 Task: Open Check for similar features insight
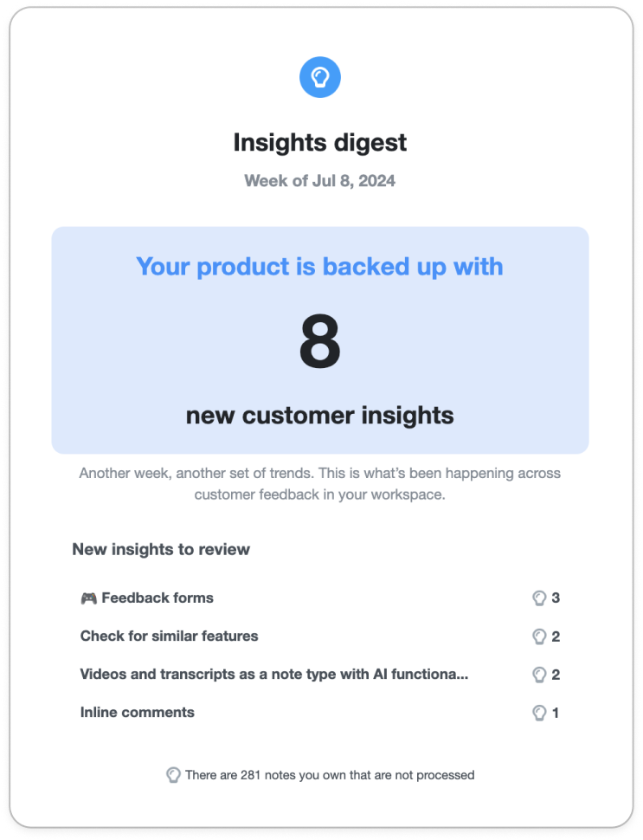pyautogui.click(x=169, y=636)
